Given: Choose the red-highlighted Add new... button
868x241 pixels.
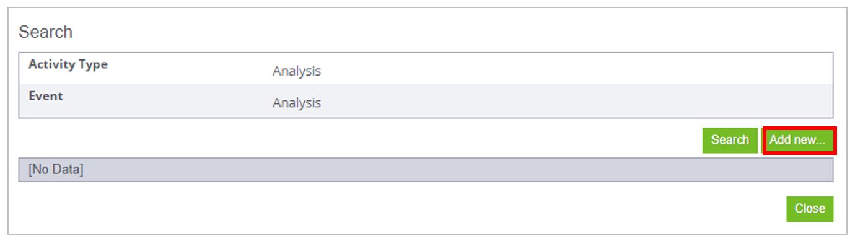Looking at the screenshot, I should point(799,141).
